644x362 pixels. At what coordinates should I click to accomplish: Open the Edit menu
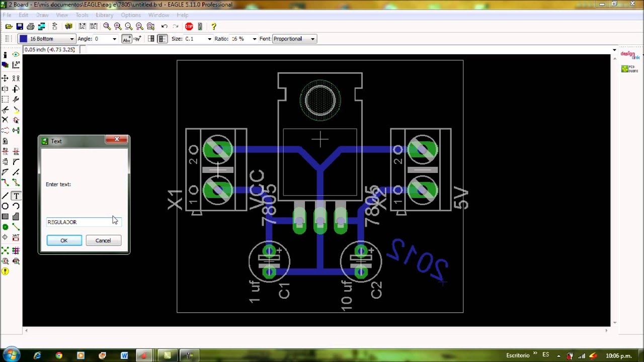(24, 15)
